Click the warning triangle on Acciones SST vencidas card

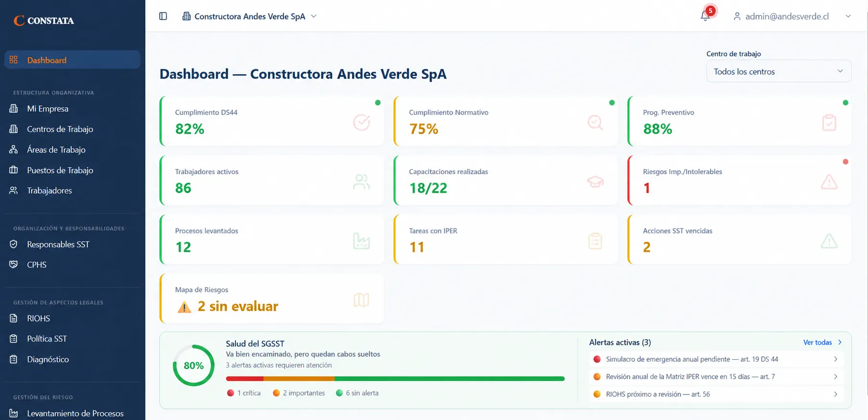tap(829, 241)
